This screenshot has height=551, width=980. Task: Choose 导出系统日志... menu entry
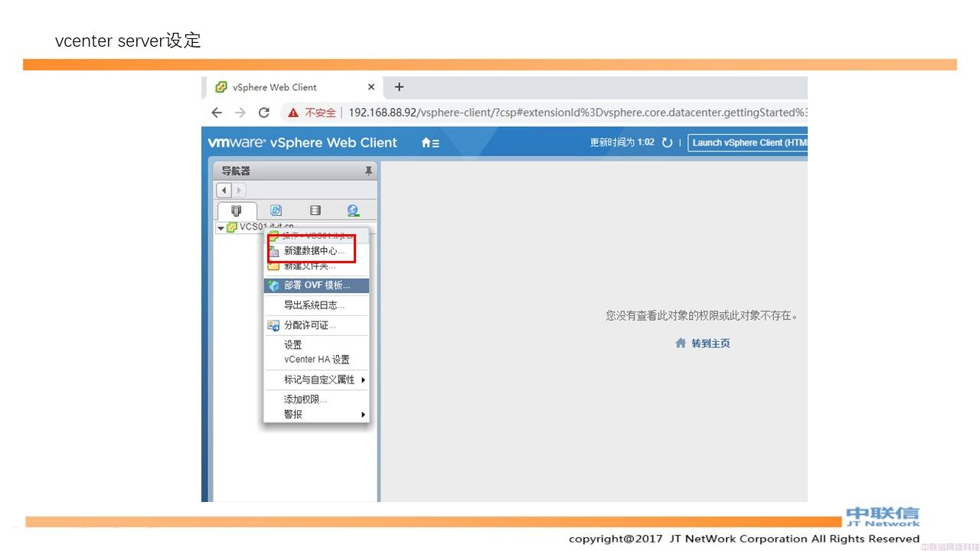click(316, 305)
